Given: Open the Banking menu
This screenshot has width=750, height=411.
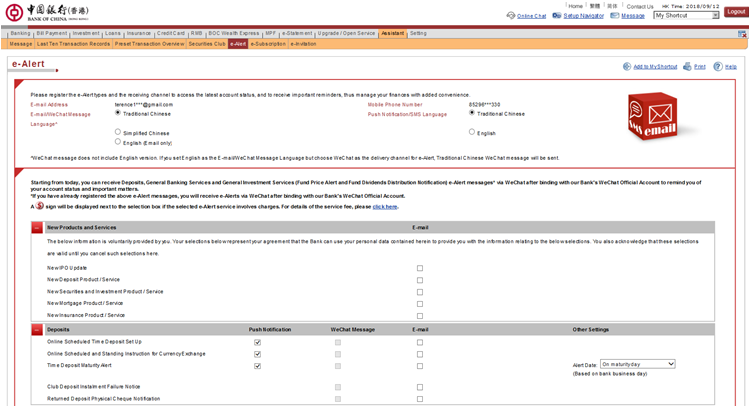Looking at the screenshot, I should click(21, 33).
